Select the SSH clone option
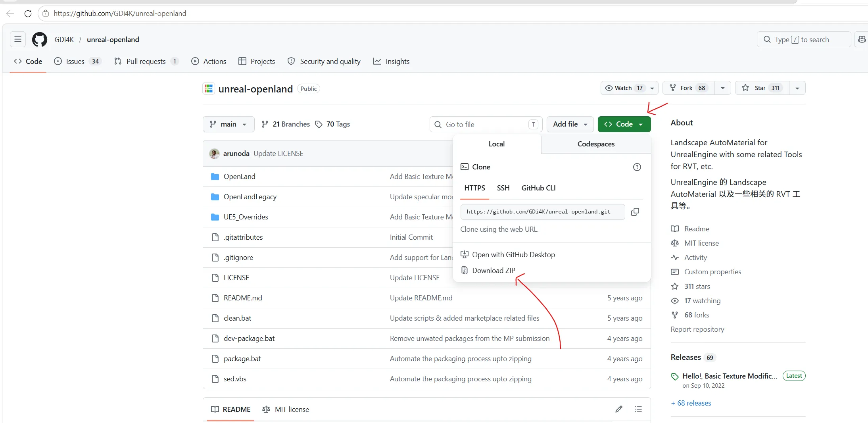This screenshot has height=423, width=868. click(x=503, y=188)
